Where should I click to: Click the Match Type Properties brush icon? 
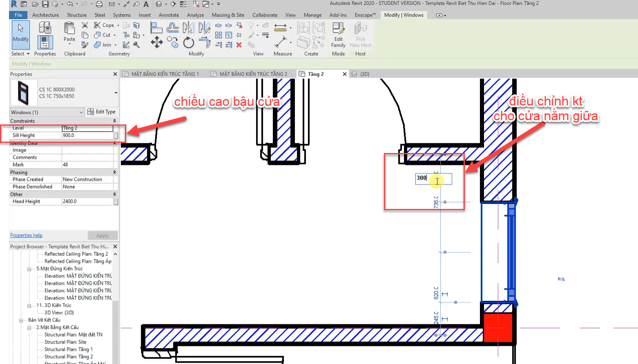pos(85,45)
